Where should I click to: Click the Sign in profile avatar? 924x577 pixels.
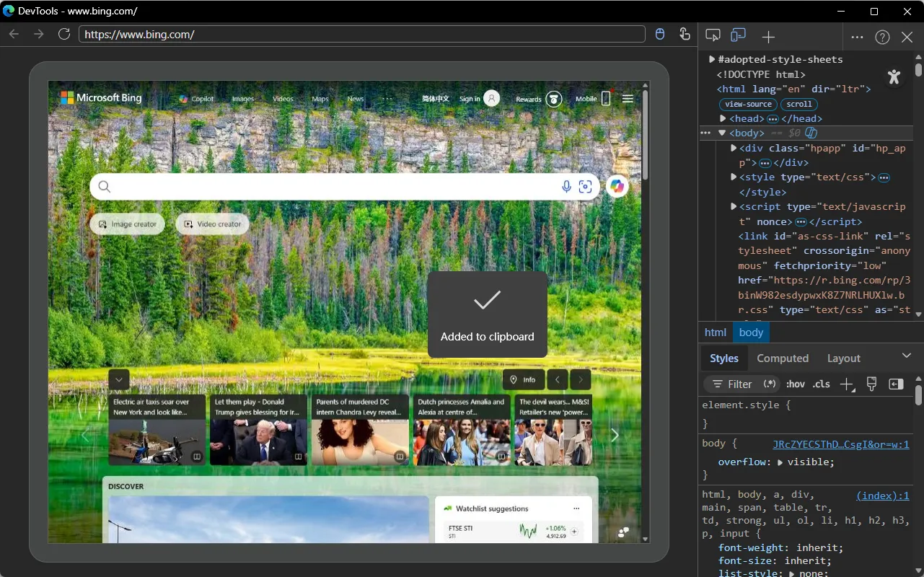(491, 99)
